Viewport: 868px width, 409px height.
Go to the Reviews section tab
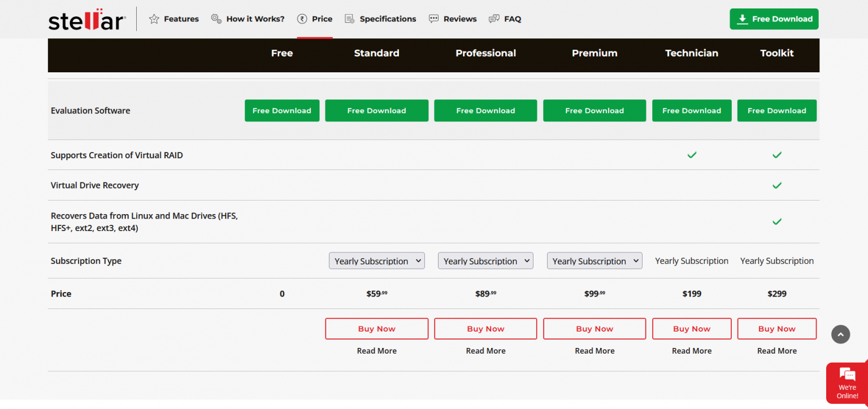point(459,19)
